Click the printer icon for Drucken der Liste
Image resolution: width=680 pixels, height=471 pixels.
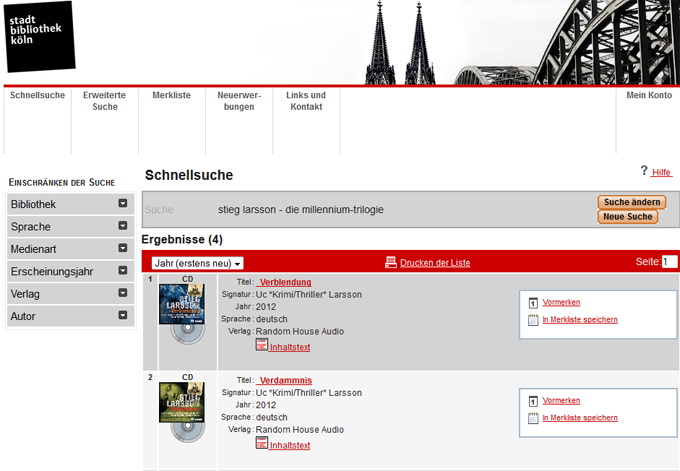pos(391,262)
